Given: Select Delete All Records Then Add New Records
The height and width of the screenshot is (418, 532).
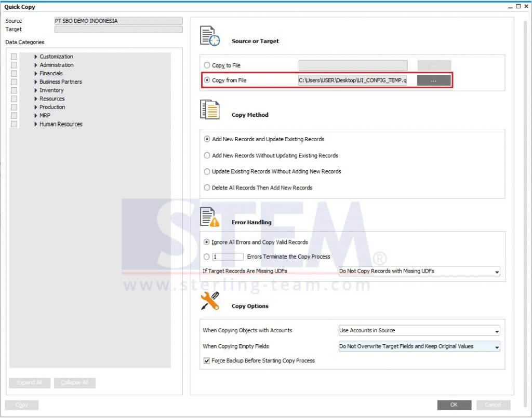Looking at the screenshot, I should pos(206,187).
